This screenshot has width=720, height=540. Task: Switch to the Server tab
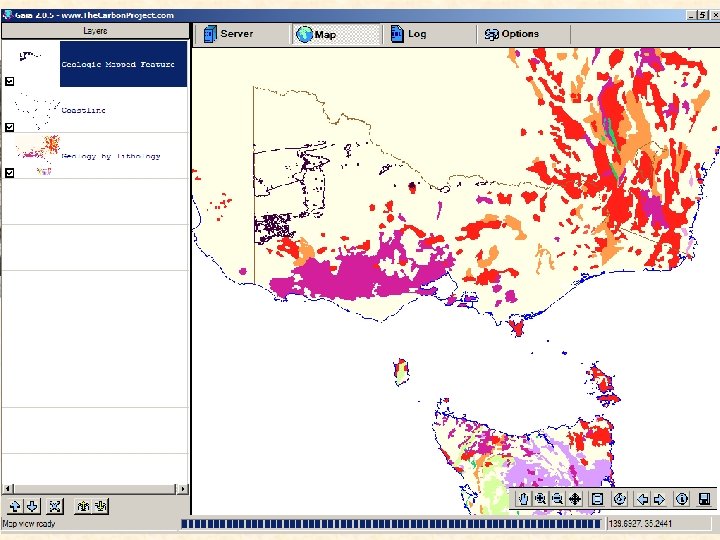tap(242, 34)
